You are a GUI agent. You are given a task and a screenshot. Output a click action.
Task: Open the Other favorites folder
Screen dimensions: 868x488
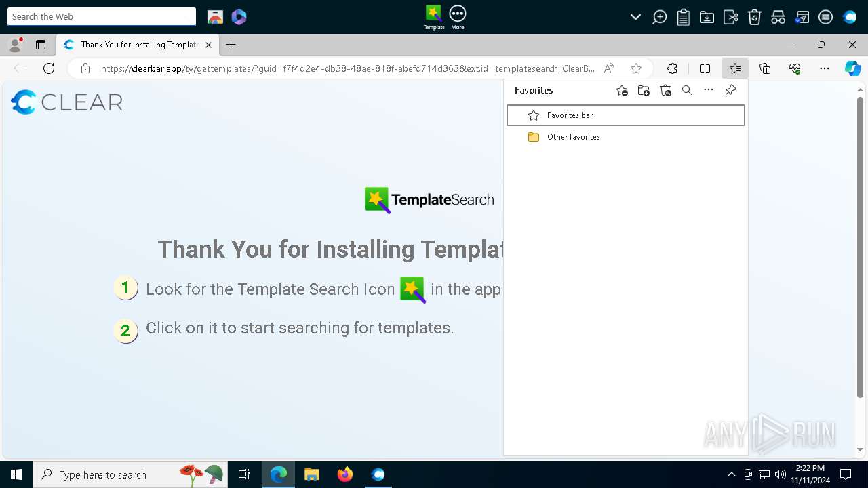coord(626,137)
